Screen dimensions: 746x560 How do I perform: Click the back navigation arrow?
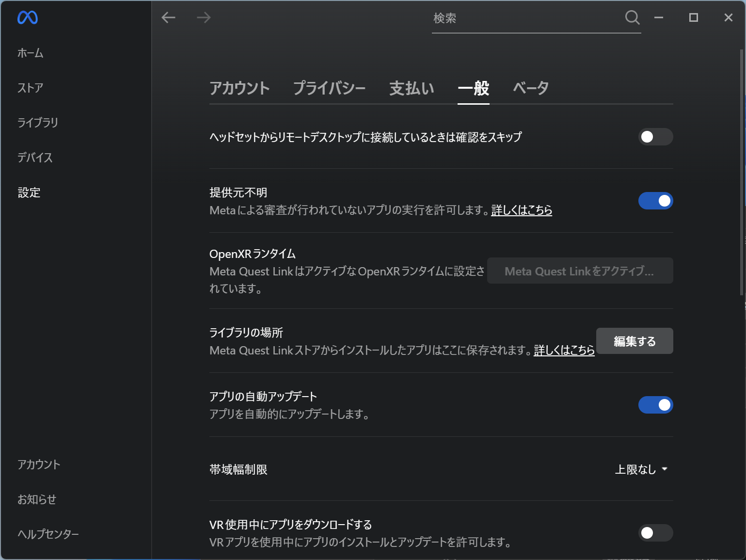tap(168, 17)
